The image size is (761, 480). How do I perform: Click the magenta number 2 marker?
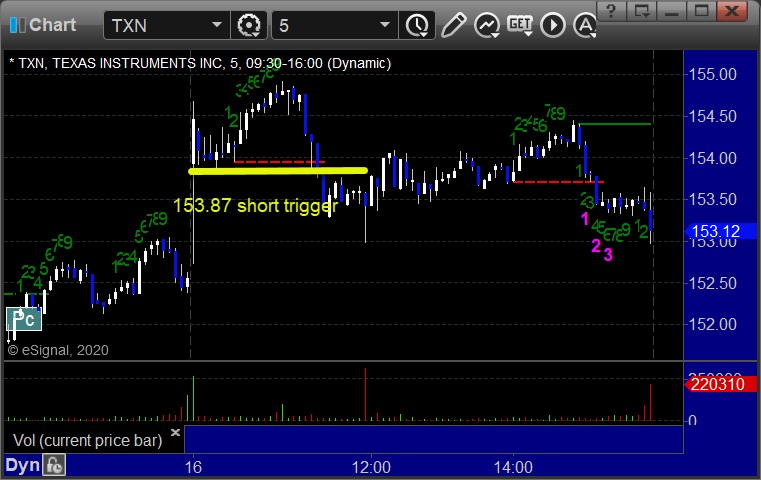coord(596,246)
